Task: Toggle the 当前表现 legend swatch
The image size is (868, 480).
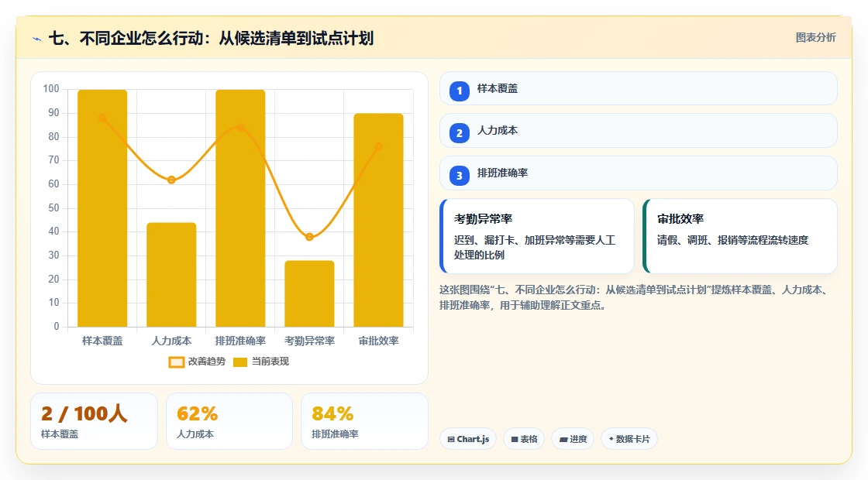Action: click(239, 362)
